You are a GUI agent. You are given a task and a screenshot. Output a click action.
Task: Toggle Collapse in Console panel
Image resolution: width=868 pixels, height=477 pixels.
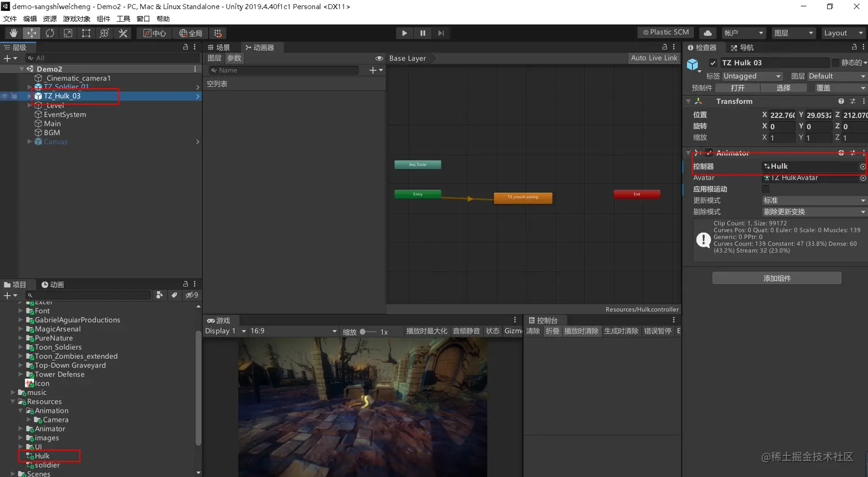552,331
